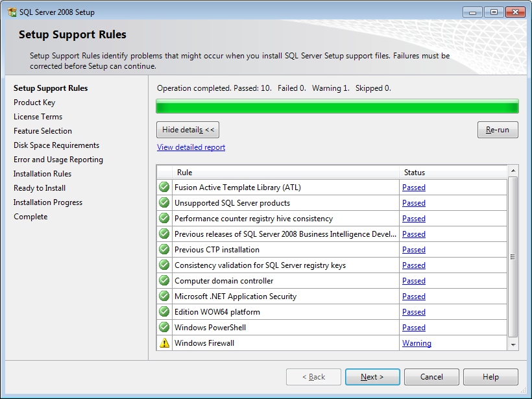Select the Windows PowerShell rule text
The width and height of the screenshot is (532, 399).
[x=210, y=328]
